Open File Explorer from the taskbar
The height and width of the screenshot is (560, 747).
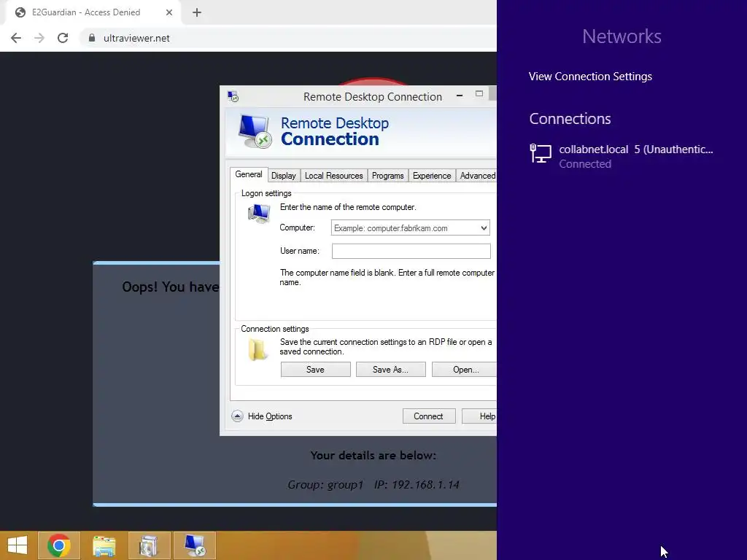coord(104,545)
